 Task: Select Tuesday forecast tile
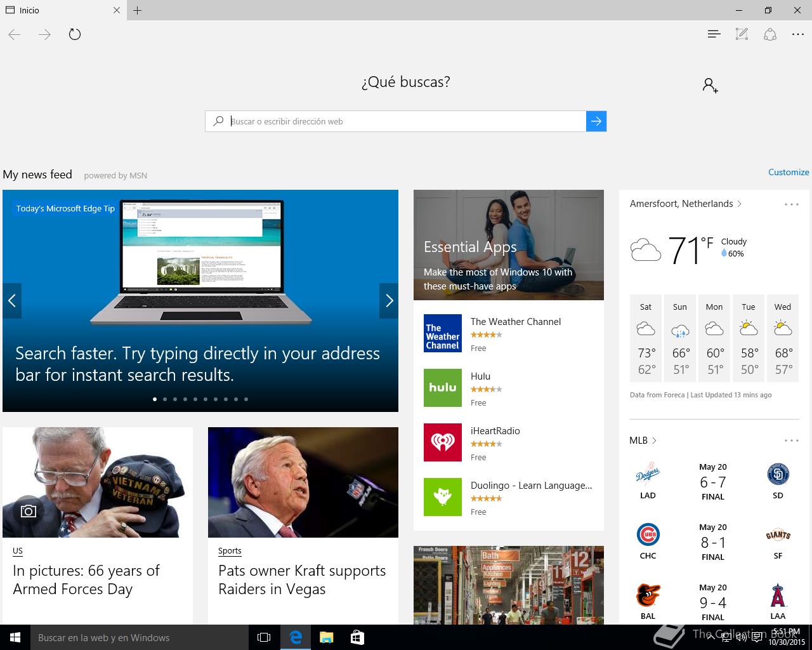pos(749,338)
